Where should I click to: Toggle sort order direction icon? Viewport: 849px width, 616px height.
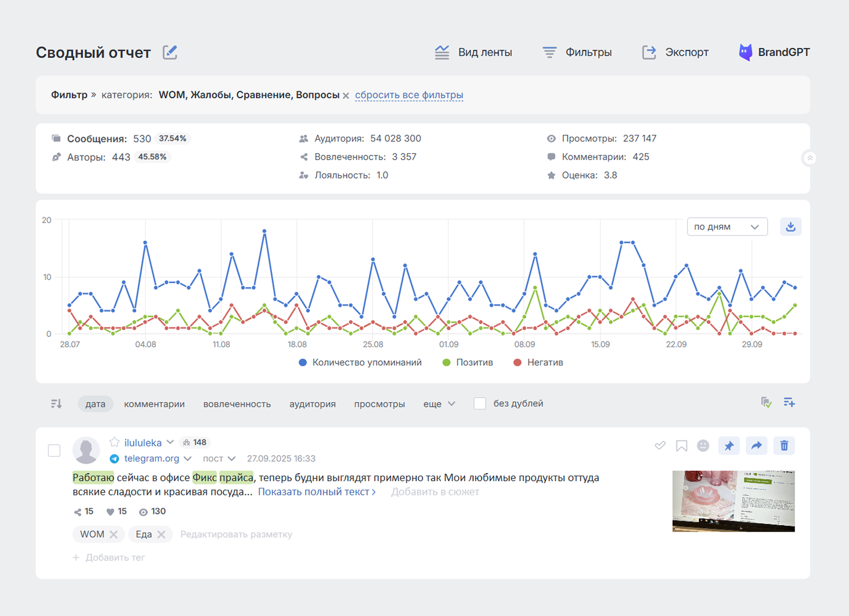(56, 404)
